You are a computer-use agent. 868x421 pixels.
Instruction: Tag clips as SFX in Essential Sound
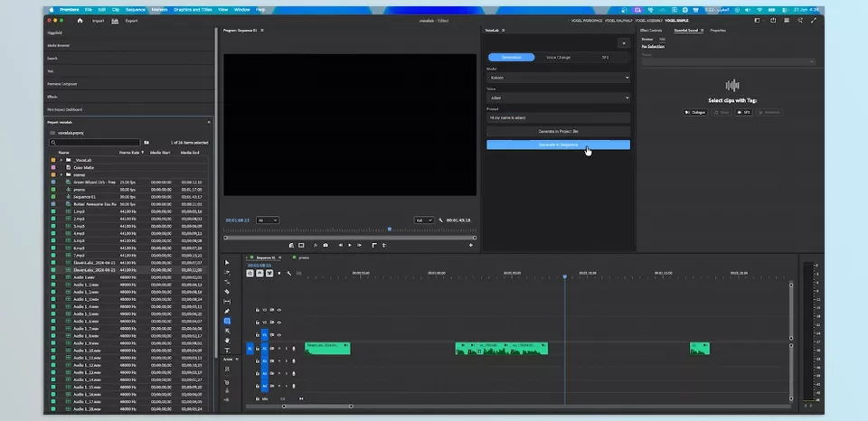(743, 112)
